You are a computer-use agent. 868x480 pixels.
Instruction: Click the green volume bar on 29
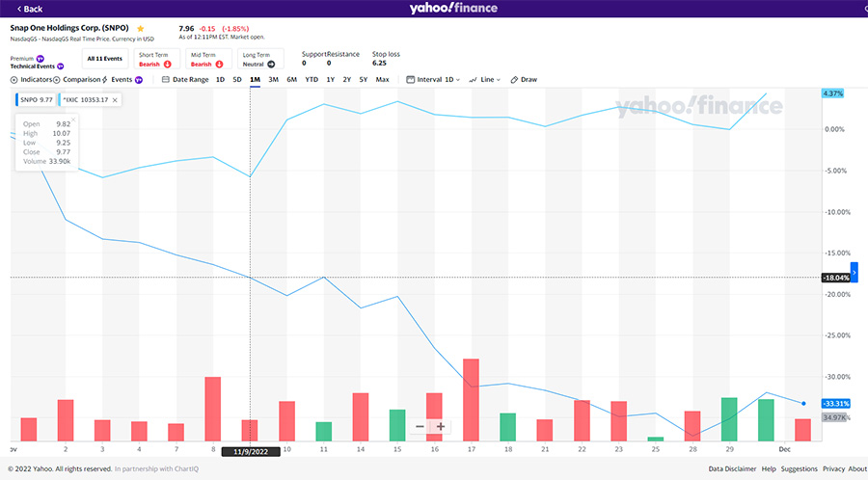coord(729,419)
